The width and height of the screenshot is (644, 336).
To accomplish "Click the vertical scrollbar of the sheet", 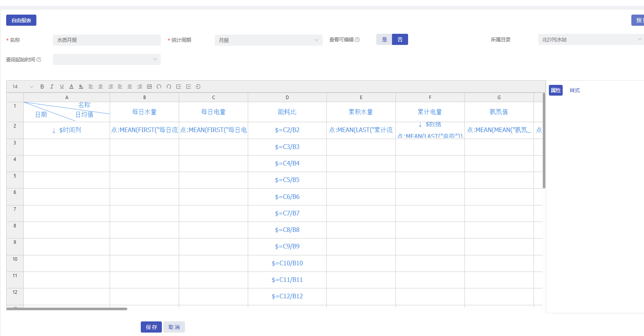I will (544, 141).
